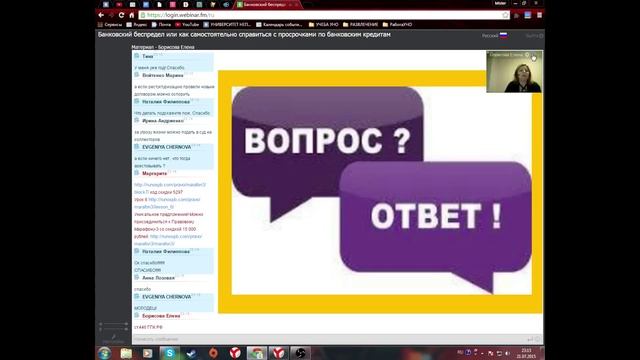Open the Почта bookmark

(x=161, y=24)
